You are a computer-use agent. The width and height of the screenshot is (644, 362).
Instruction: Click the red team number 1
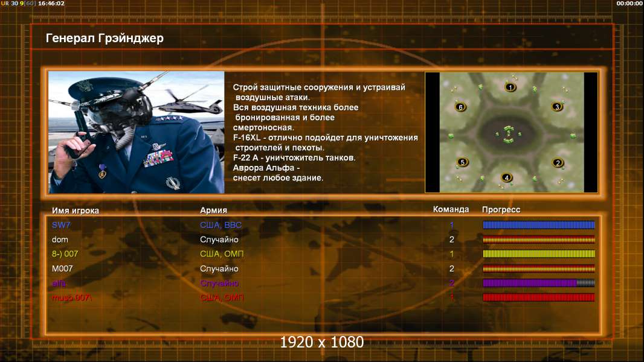click(x=452, y=297)
